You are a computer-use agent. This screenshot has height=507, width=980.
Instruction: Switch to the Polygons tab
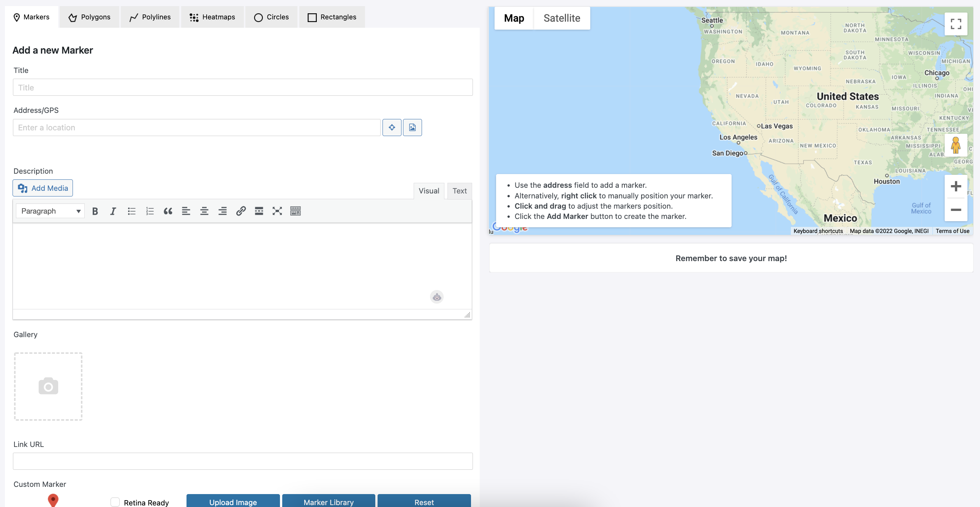[x=89, y=17]
